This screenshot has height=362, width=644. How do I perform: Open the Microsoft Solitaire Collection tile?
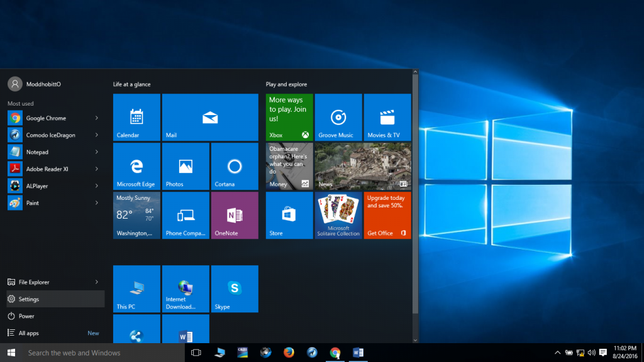[338, 216]
